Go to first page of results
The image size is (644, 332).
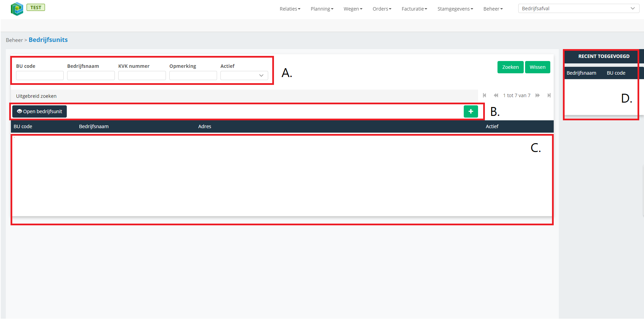(484, 95)
